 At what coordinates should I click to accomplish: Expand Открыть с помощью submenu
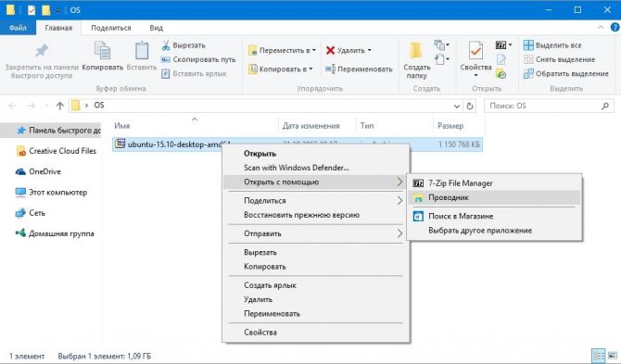click(x=316, y=182)
